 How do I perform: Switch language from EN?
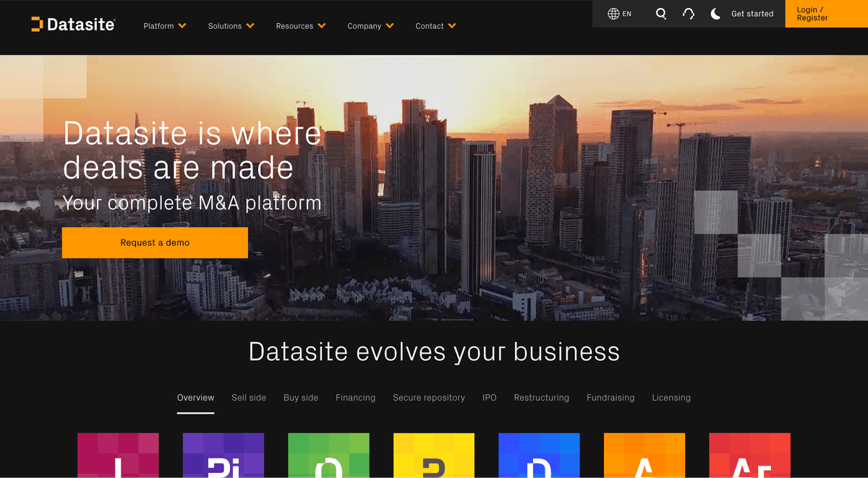click(622, 13)
